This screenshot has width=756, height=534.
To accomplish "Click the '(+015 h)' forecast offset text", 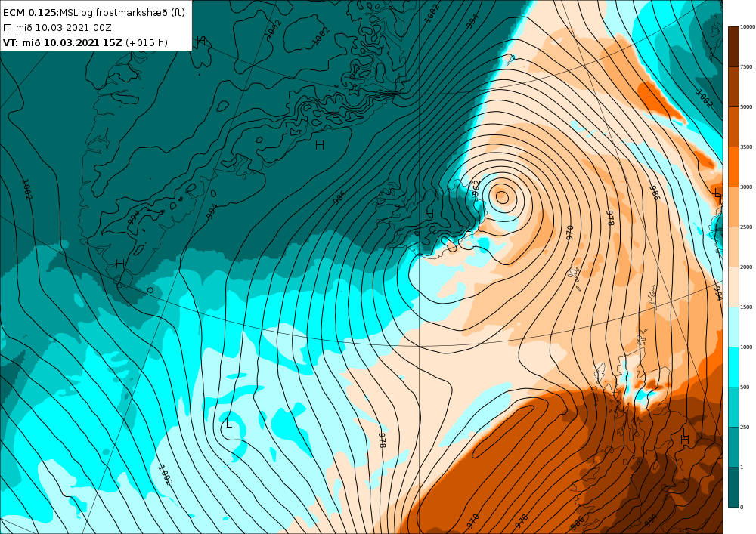I will (147, 42).
